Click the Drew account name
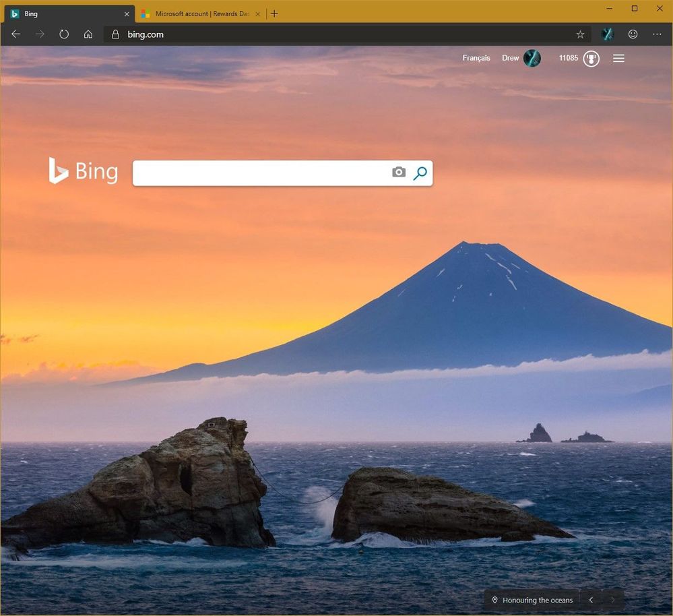This screenshot has width=673, height=616. coord(511,58)
